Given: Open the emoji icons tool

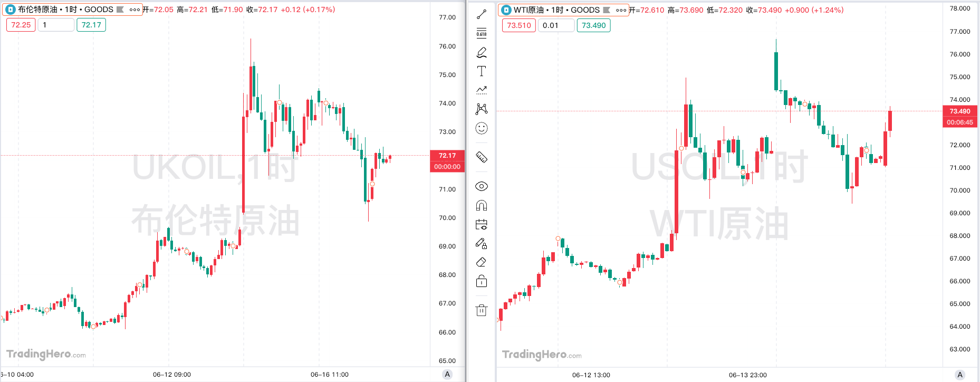Looking at the screenshot, I should point(482,128).
